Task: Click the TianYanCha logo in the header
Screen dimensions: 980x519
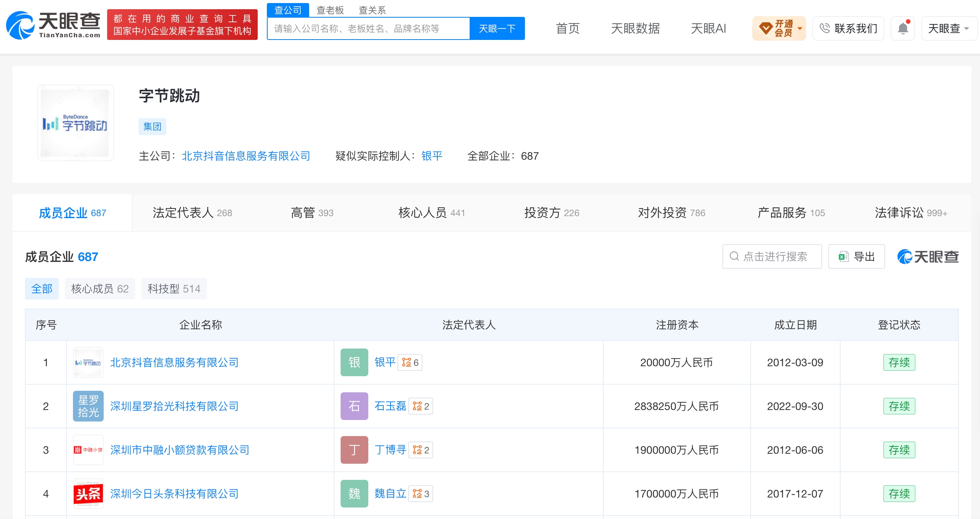Action: 53,25
